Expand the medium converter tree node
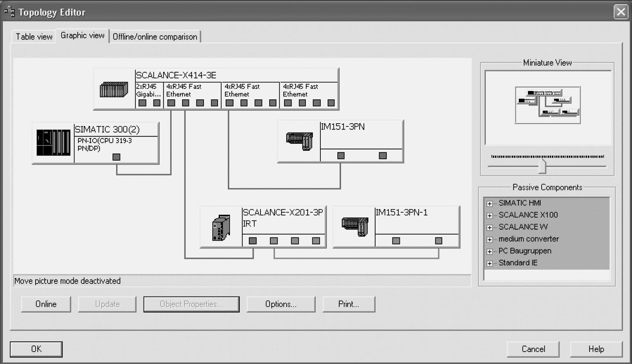632x364 pixels. click(x=489, y=240)
